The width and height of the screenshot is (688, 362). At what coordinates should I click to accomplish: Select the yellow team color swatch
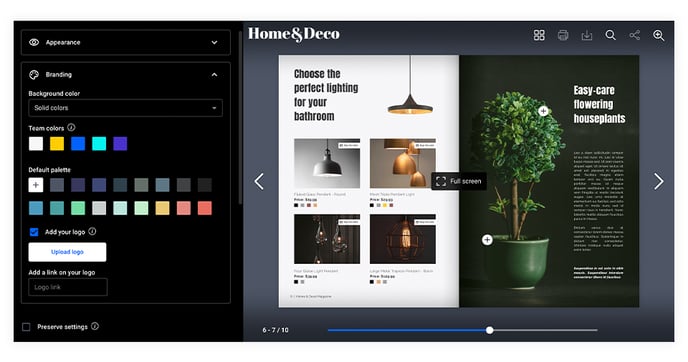pos(57,143)
